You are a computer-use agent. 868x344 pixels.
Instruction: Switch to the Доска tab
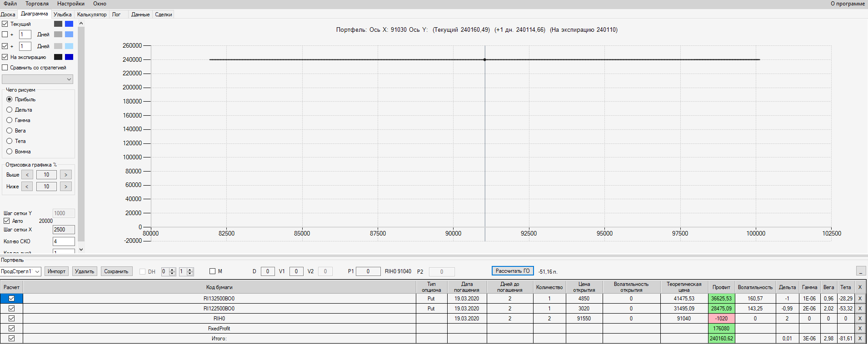(8, 15)
